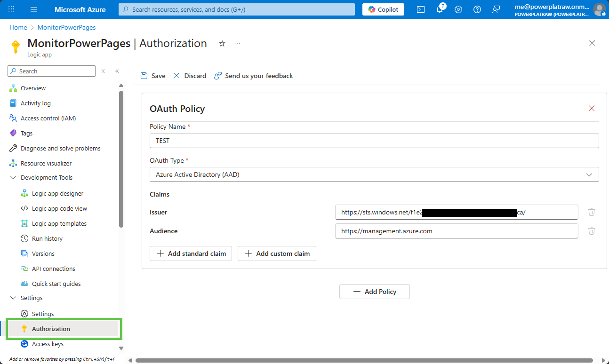Click the Add Policy button
This screenshot has height=364, width=609.
click(x=375, y=292)
